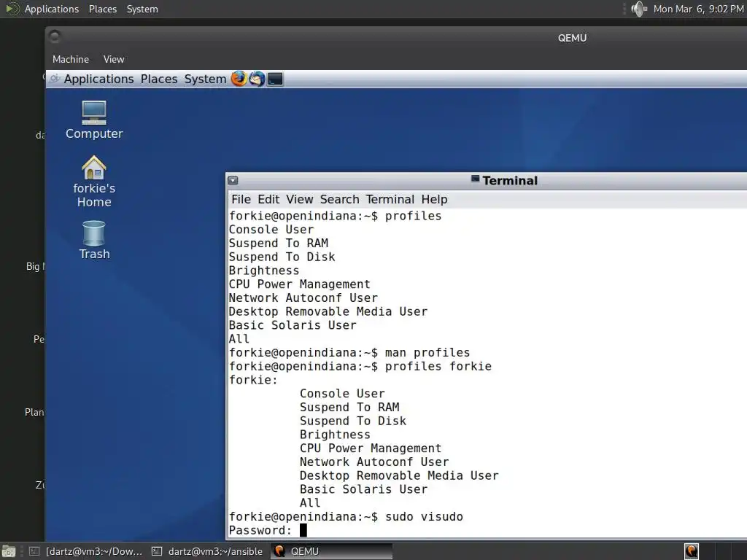Open the host System menu in top panel

[142, 9]
